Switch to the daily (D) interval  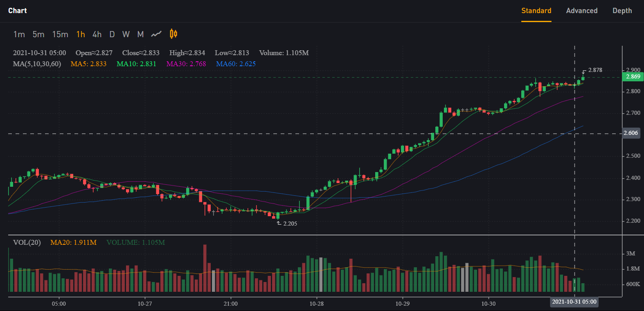coord(112,34)
